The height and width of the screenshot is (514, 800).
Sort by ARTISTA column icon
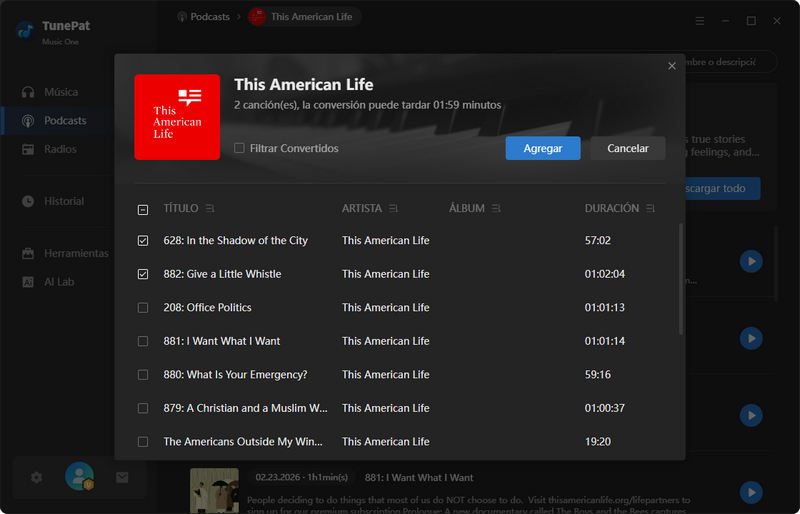click(393, 208)
